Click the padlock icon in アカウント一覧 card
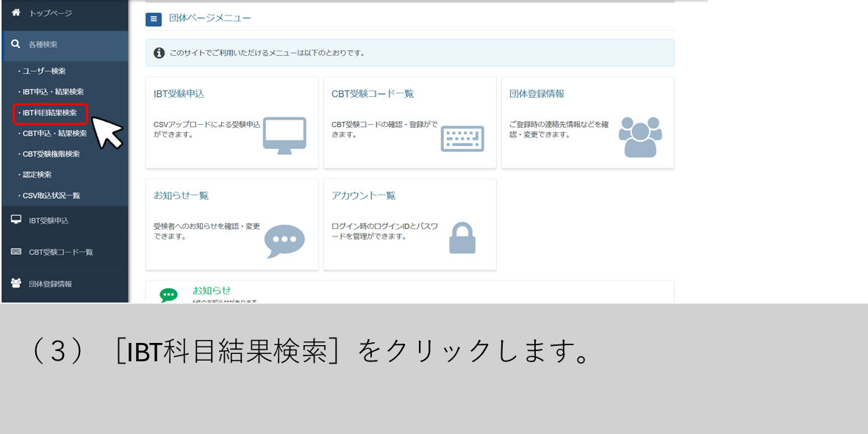 (x=462, y=238)
